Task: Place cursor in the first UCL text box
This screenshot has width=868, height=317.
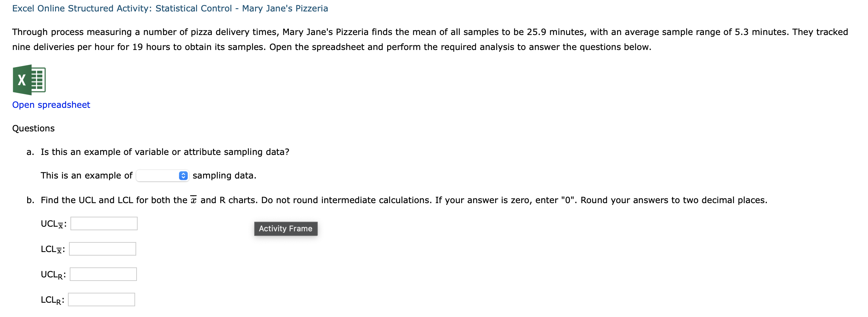Action: [104, 223]
